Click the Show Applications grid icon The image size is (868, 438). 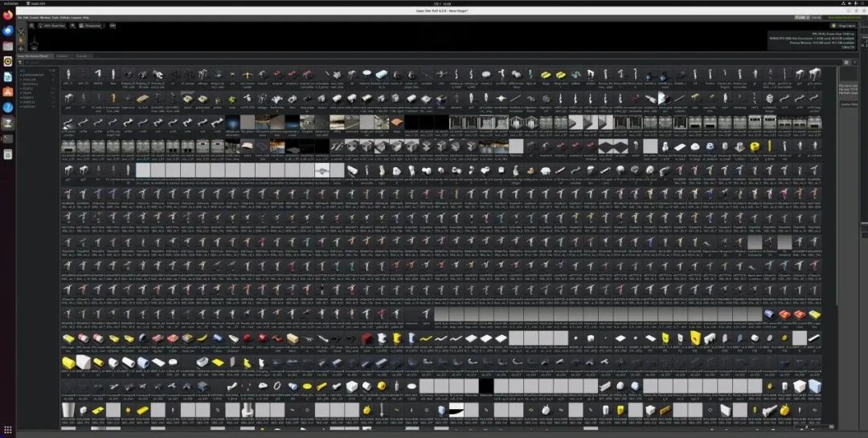[x=8, y=430]
